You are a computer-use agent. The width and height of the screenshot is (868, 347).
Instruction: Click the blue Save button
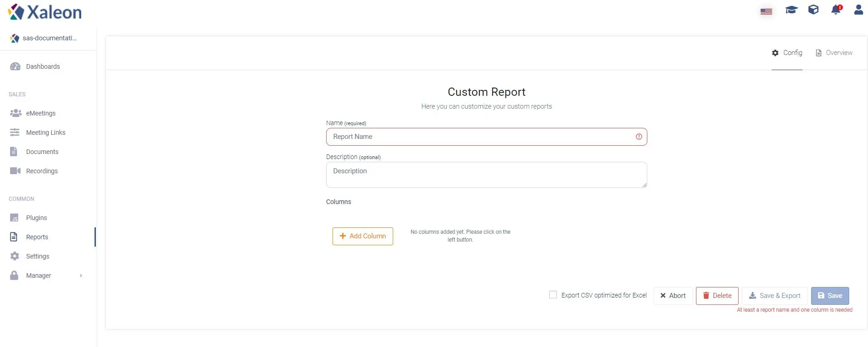830,296
